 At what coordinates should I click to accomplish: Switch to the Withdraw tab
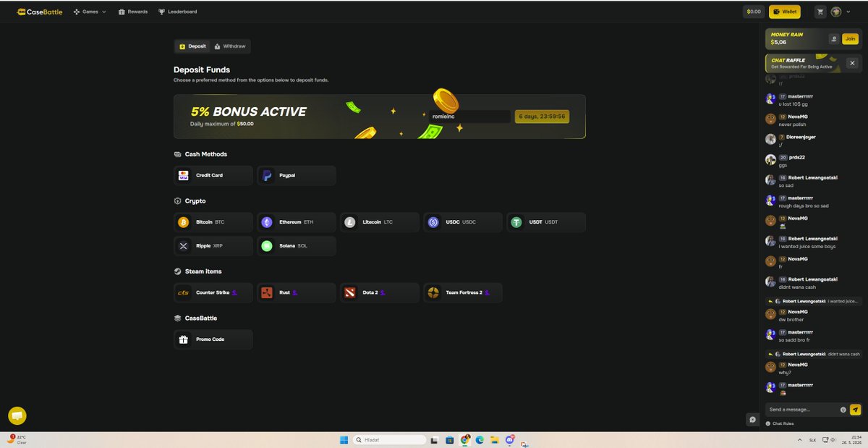[x=230, y=46]
